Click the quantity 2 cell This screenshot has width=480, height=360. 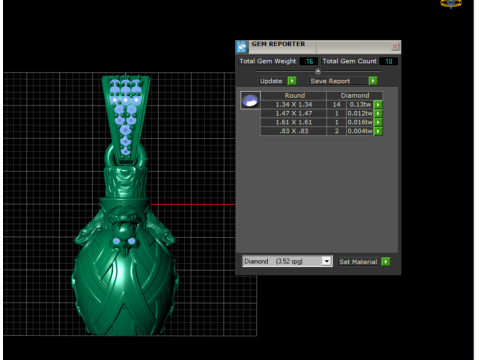[x=336, y=131]
